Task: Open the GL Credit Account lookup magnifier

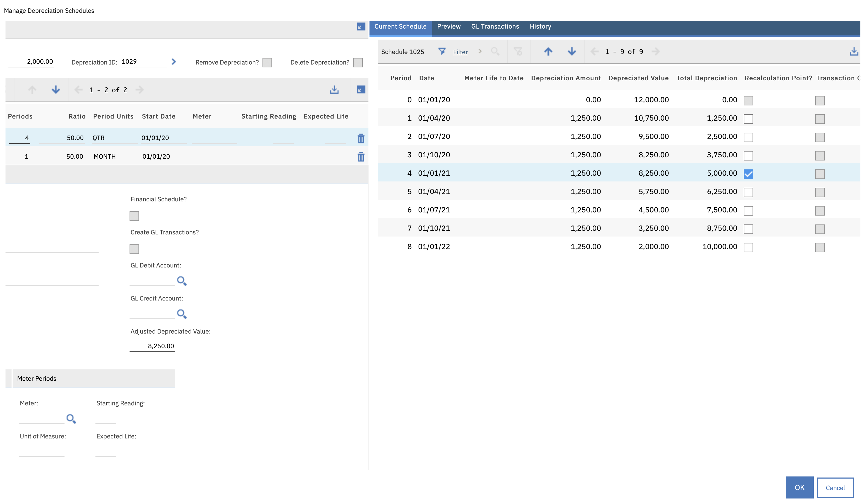Action: pos(182,314)
